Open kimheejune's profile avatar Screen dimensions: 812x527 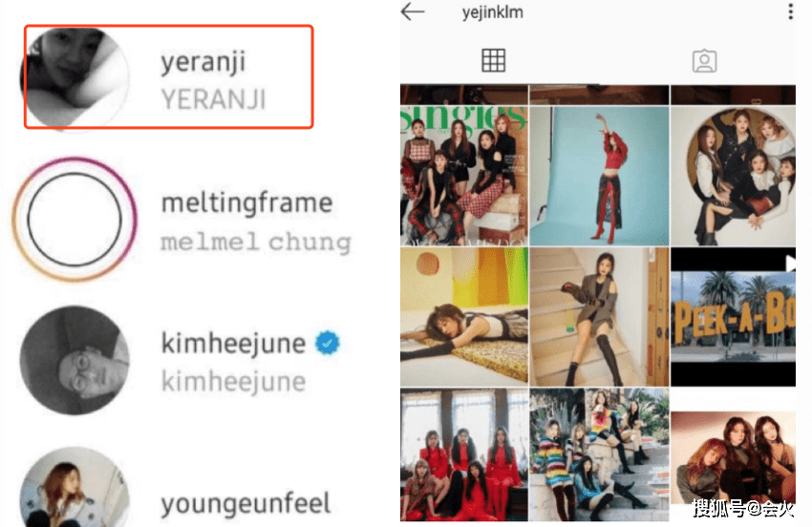point(75,360)
